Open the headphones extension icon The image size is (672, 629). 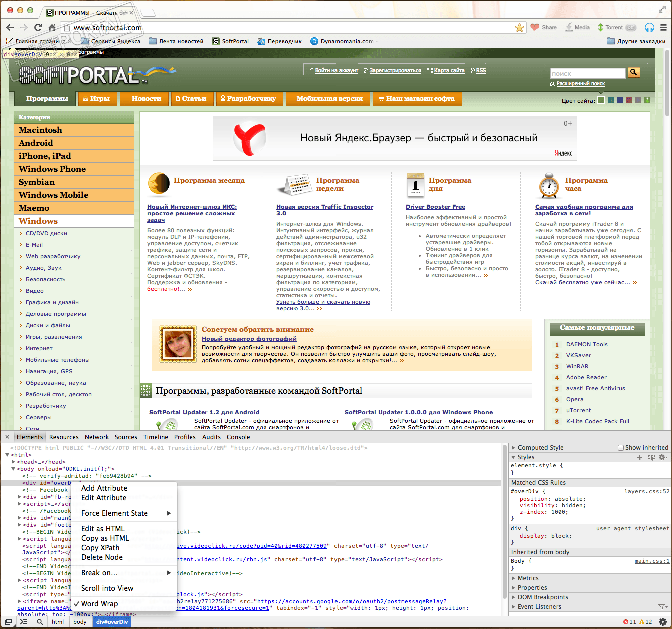click(649, 27)
